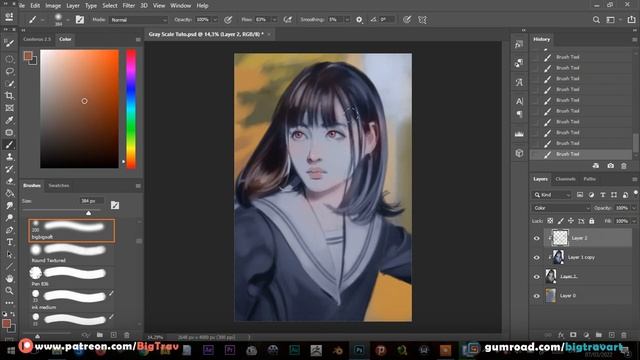640x360 pixels.
Task: Create new group folder icon in Layers
Action: pyautogui.click(x=598, y=335)
